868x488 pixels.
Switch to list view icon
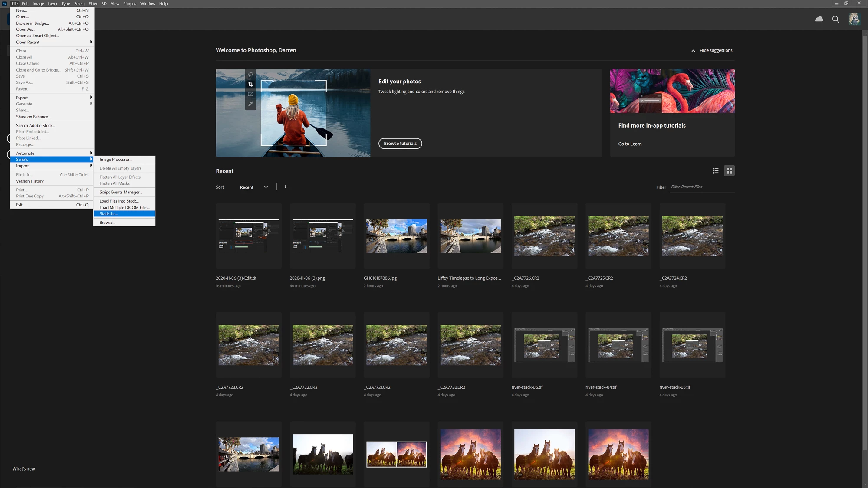click(716, 171)
